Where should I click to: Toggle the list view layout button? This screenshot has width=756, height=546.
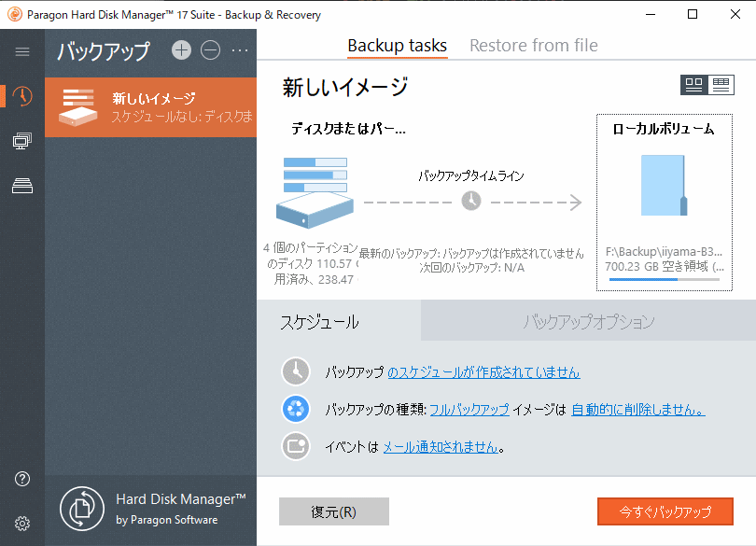click(720, 85)
